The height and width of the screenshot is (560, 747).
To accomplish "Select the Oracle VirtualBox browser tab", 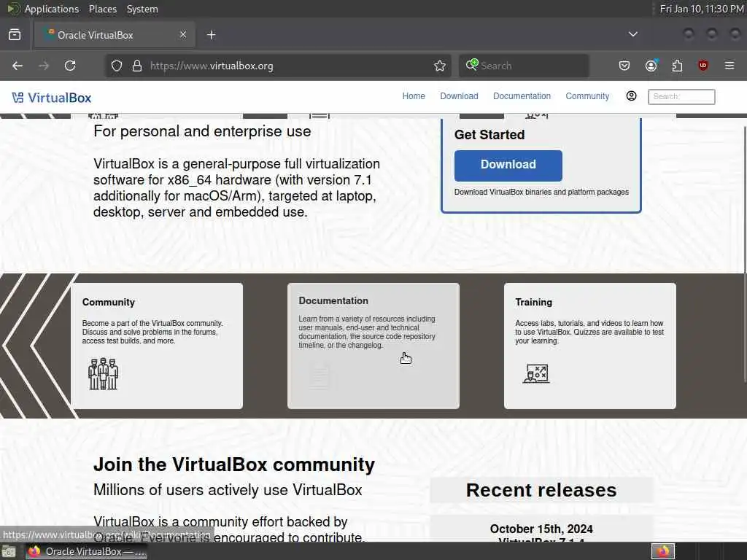I will point(115,35).
